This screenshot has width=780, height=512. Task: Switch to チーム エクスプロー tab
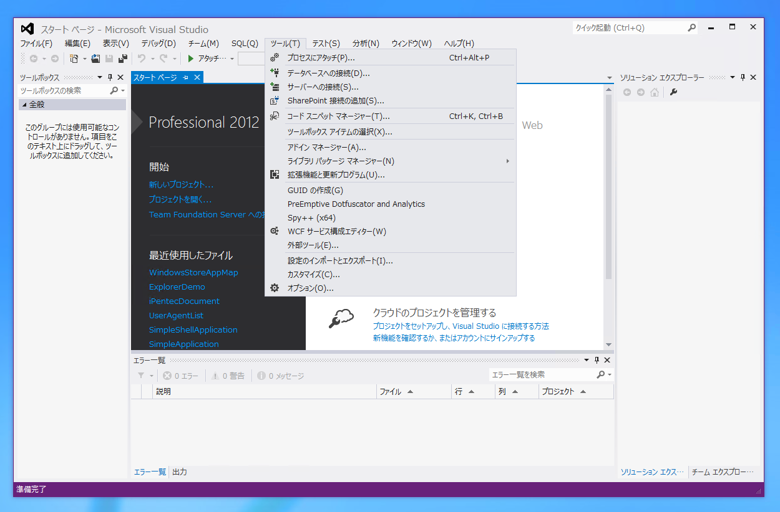722,472
